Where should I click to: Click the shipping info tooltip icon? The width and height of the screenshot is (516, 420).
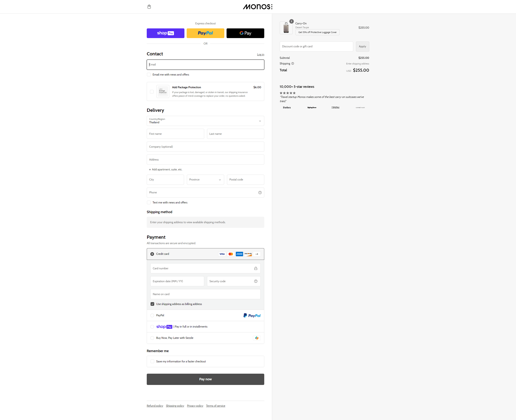pyautogui.click(x=293, y=63)
